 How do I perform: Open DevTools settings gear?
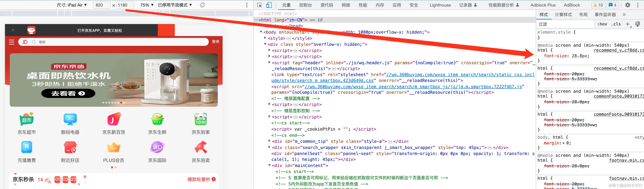pyautogui.click(x=628, y=5)
